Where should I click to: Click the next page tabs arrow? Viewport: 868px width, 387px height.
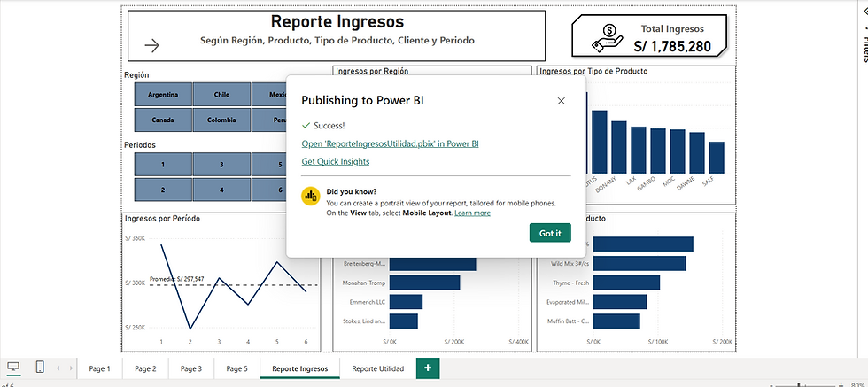pos(71,368)
